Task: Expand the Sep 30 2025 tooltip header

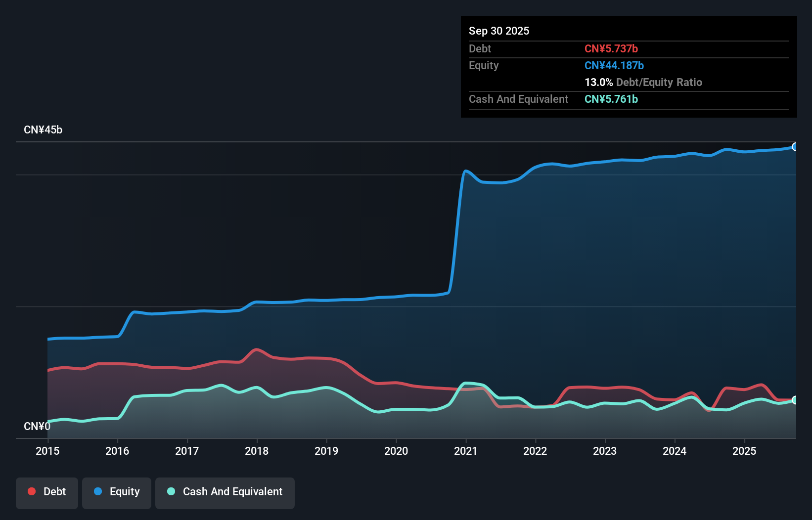Action: click(x=499, y=31)
